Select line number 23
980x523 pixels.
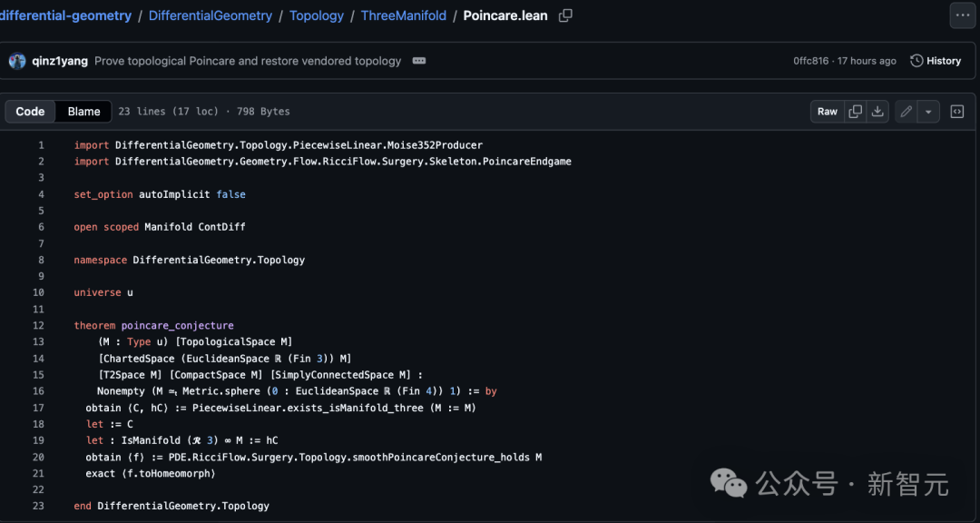tap(38, 506)
